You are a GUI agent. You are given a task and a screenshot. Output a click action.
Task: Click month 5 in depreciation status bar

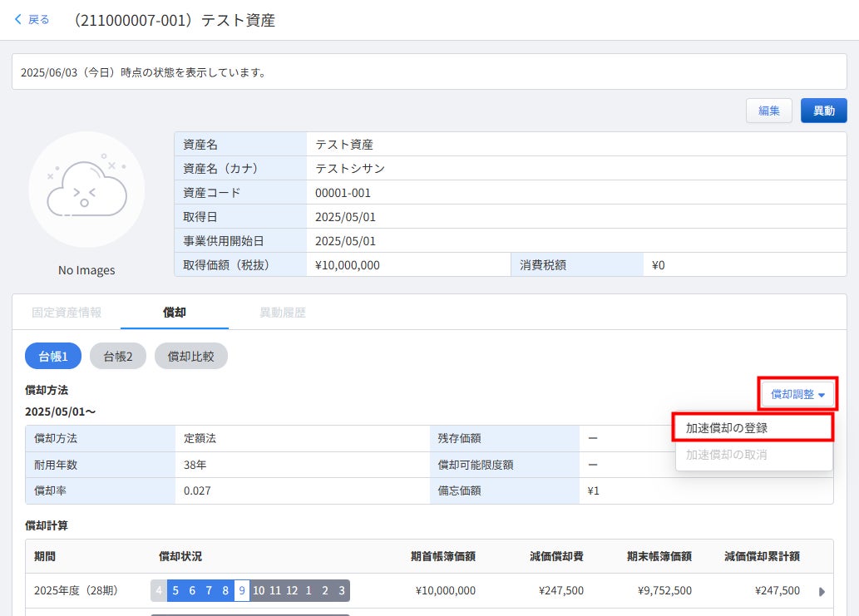coord(175,591)
